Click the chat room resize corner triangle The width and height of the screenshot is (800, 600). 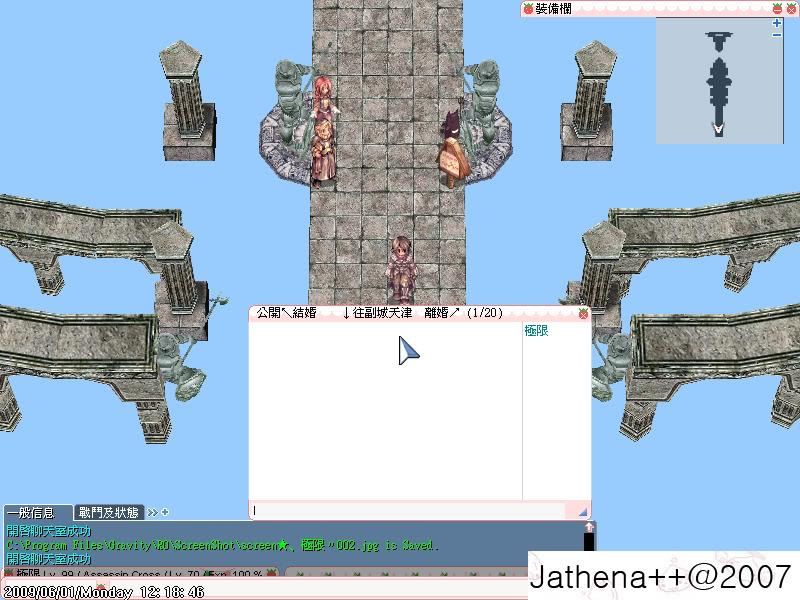point(583,512)
